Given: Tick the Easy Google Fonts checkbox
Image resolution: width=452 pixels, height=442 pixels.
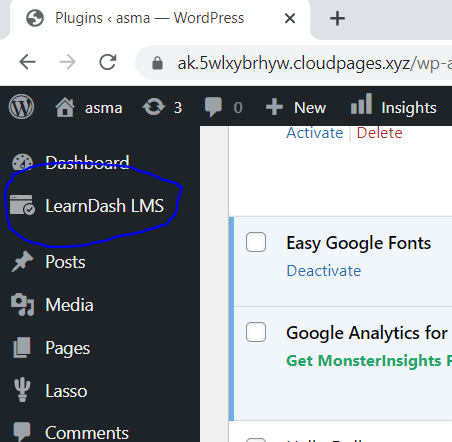Looking at the screenshot, I should click(256, 242).
